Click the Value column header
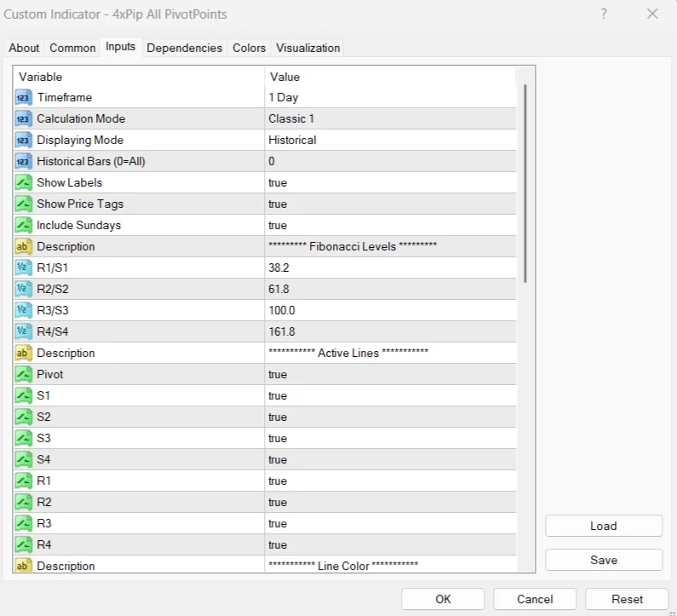 point(390,77)
